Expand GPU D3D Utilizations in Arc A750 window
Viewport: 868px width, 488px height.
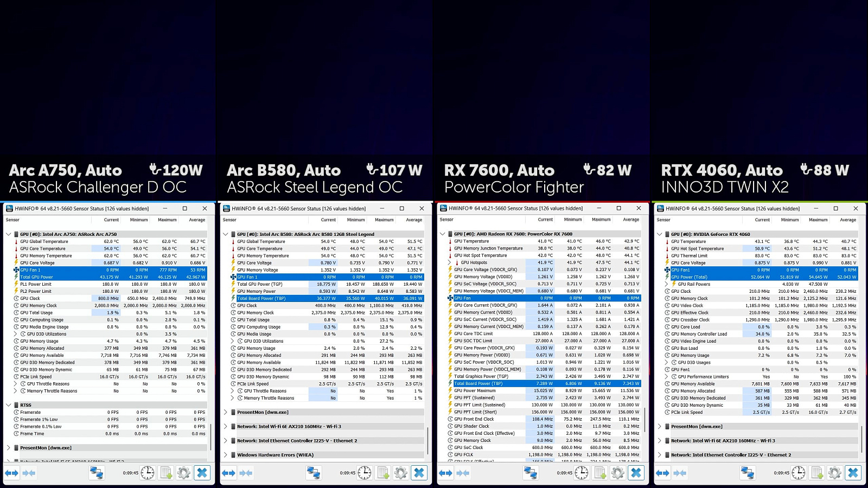tap(16, 334)
